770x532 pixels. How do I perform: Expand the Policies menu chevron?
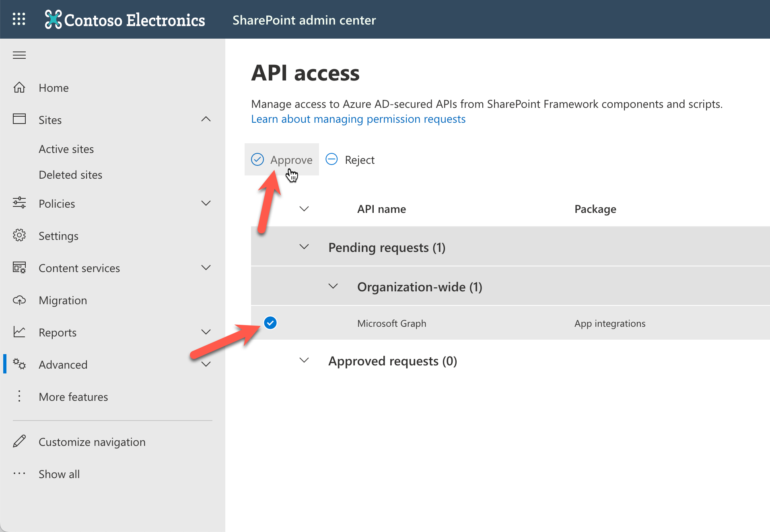[206, 203]
